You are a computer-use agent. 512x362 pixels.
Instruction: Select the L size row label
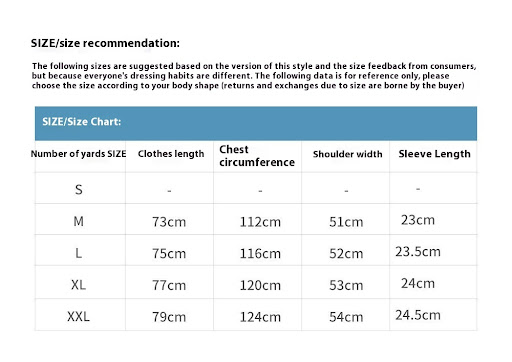(x=78, y=253)
